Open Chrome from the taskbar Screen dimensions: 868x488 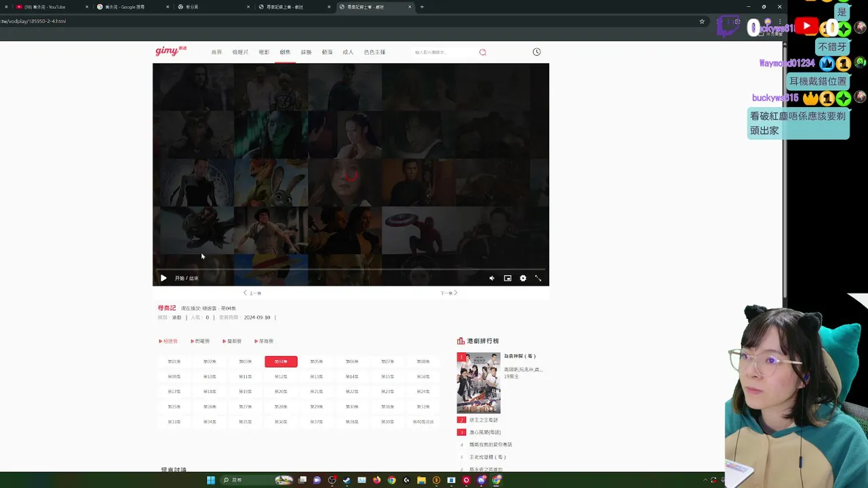(x=391, y=480)
